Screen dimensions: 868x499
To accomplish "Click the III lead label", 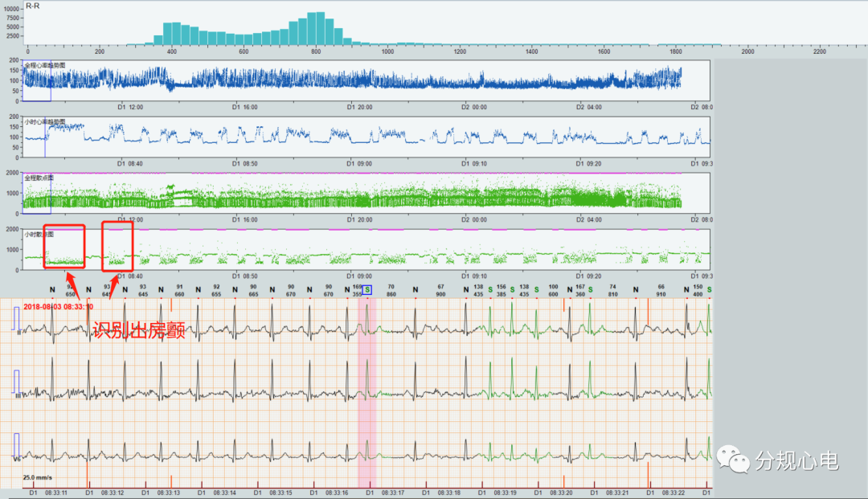I will click(x=18, y=396).
